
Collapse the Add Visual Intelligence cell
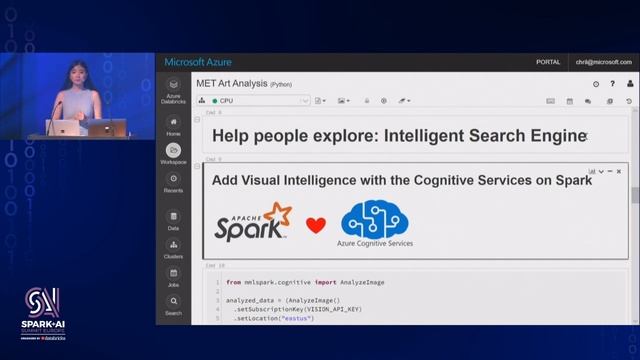[x=197, y=166]
